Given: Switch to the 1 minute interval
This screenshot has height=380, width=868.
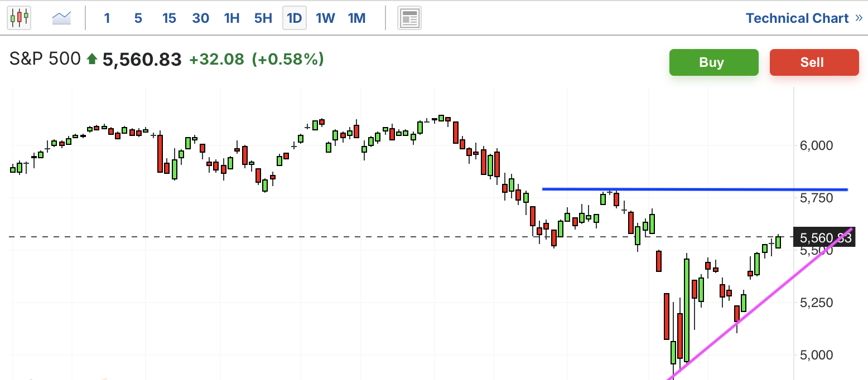Looking at the screenshot, I should point(107,18).
